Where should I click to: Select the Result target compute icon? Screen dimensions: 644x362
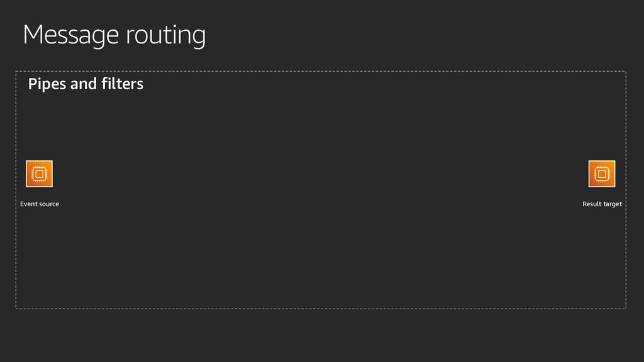click(602, 173)
